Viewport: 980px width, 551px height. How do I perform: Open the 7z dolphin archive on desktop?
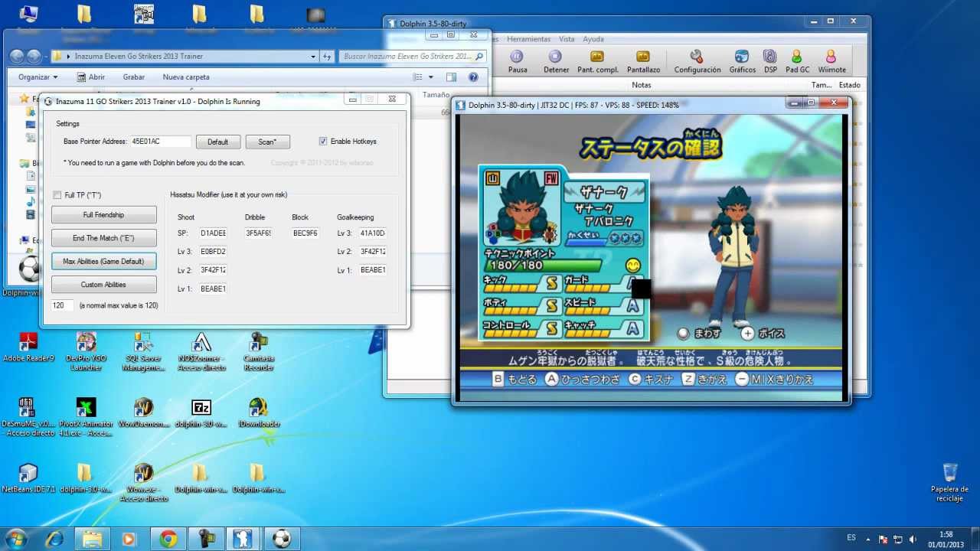(201, 412)
